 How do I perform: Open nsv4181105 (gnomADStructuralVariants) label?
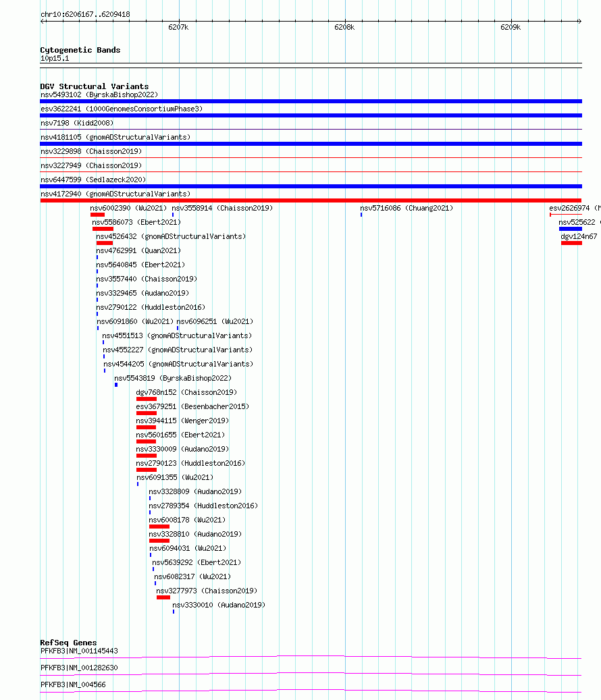click(x=115, y=138)
